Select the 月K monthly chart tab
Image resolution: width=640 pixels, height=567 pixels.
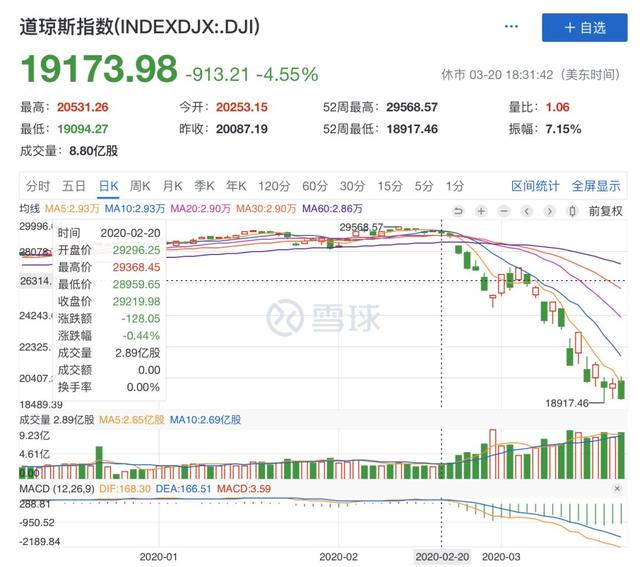173,186
